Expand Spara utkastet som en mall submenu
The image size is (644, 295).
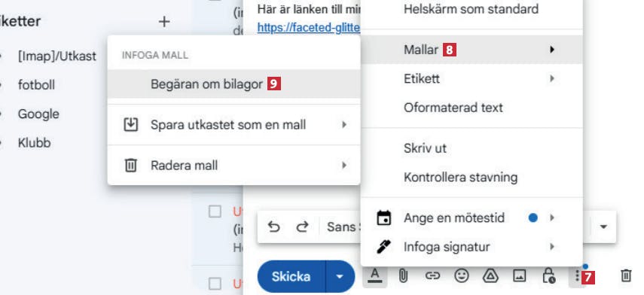(x=234, y=125)
